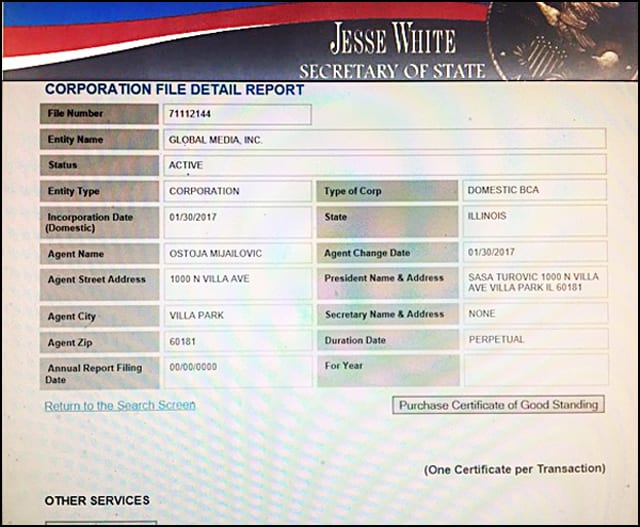This screenshot has height=527, width=640.
Task: Click the Duration Date label
Action: [388, 340]
